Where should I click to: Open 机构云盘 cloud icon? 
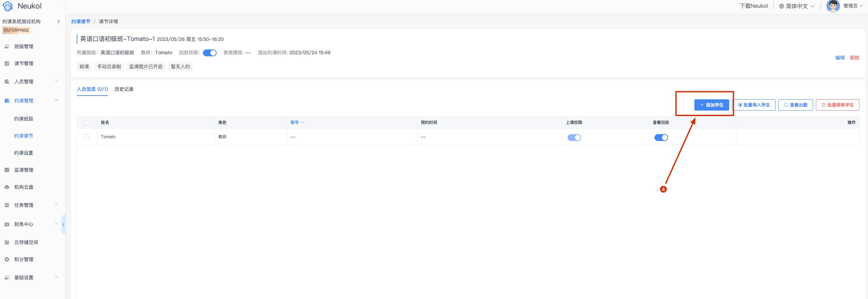tap(7, 187)
